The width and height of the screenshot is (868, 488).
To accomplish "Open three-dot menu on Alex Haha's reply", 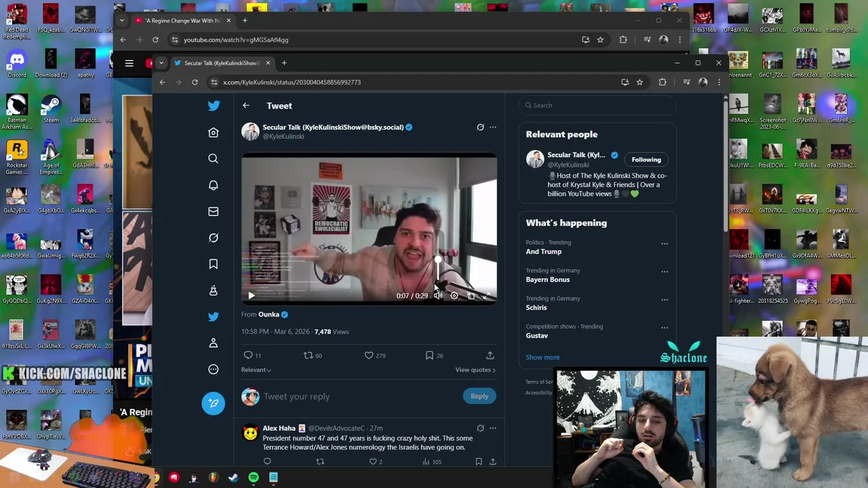I will (493, 428).
